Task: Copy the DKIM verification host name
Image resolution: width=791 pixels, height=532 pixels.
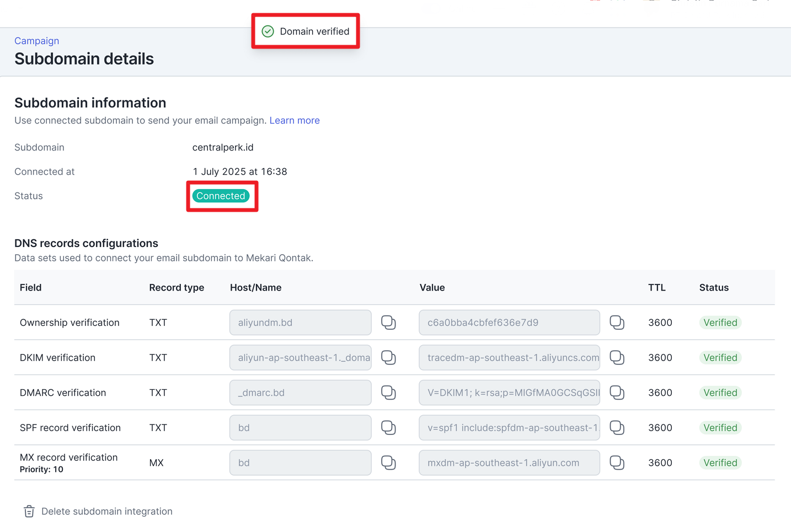Action: pos(388,358)
